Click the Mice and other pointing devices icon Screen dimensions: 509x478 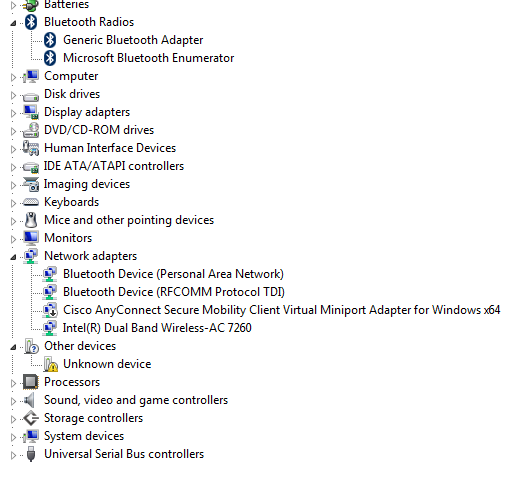pos(31,220)
